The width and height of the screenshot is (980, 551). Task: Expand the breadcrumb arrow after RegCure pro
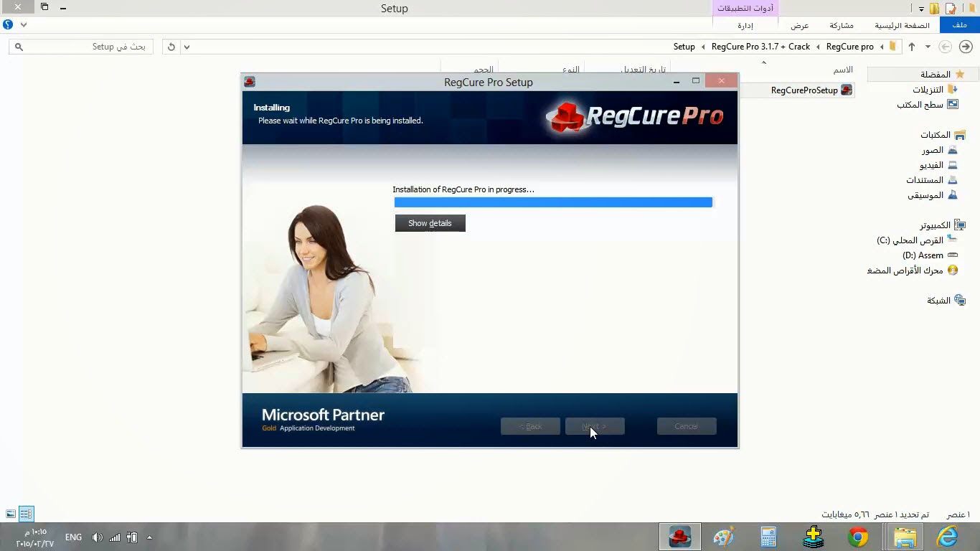(x=819, y=47)
